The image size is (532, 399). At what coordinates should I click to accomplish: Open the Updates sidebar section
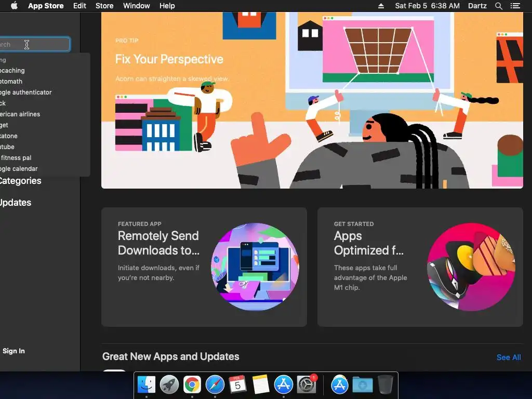(16, 203)
